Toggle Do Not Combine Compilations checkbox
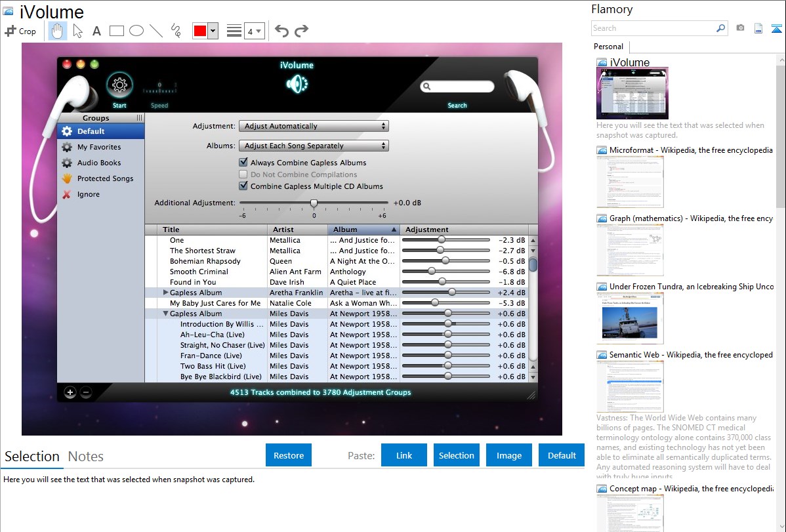The width and height of the screenshot is (786, 532). (243, 174)
